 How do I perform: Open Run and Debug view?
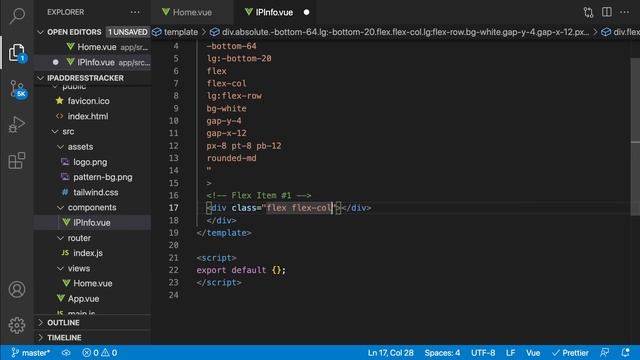17,124
